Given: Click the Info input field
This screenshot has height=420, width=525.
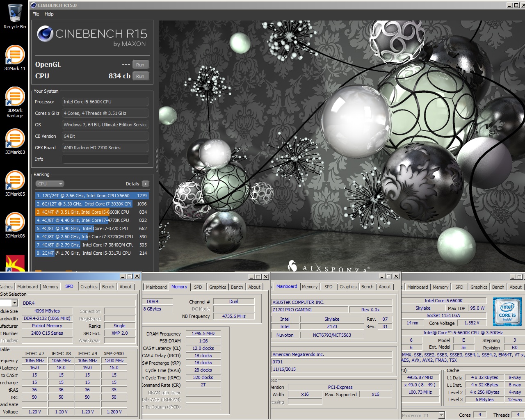Looking at the screenshot, I should [x=105, y=159].
